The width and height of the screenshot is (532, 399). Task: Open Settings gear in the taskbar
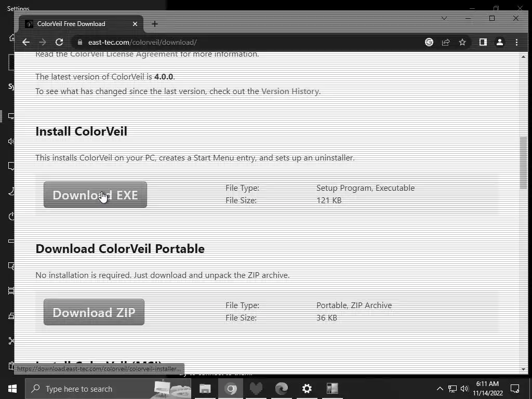point(307,389)
